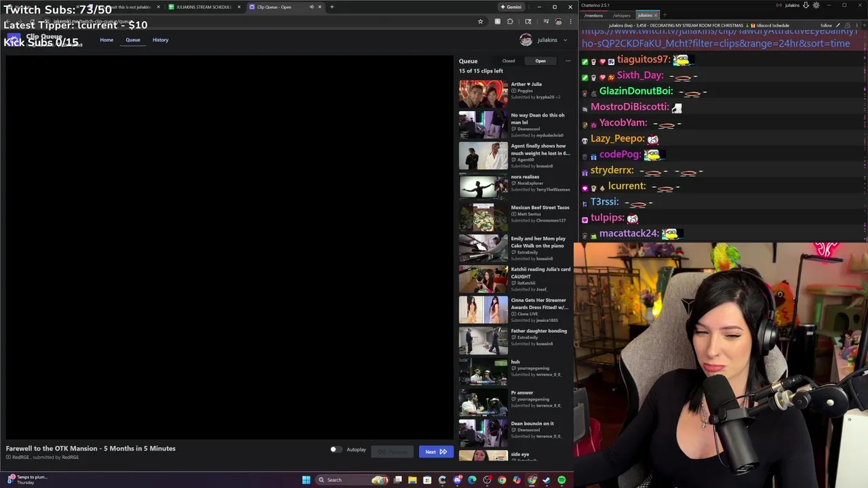The height and width of the screenshot is (488, 868).
Task: Add a new Chatterino tab
Action: click(x=665, y=15)
